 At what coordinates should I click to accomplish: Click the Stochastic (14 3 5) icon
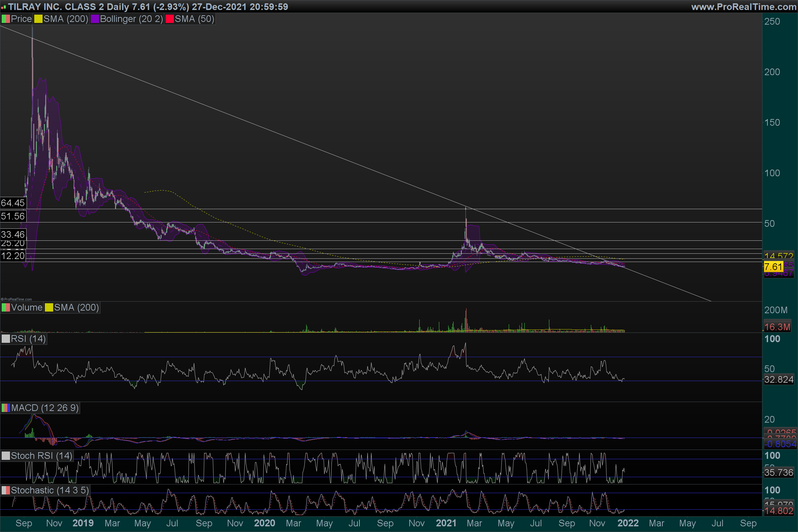coord(5,490)
